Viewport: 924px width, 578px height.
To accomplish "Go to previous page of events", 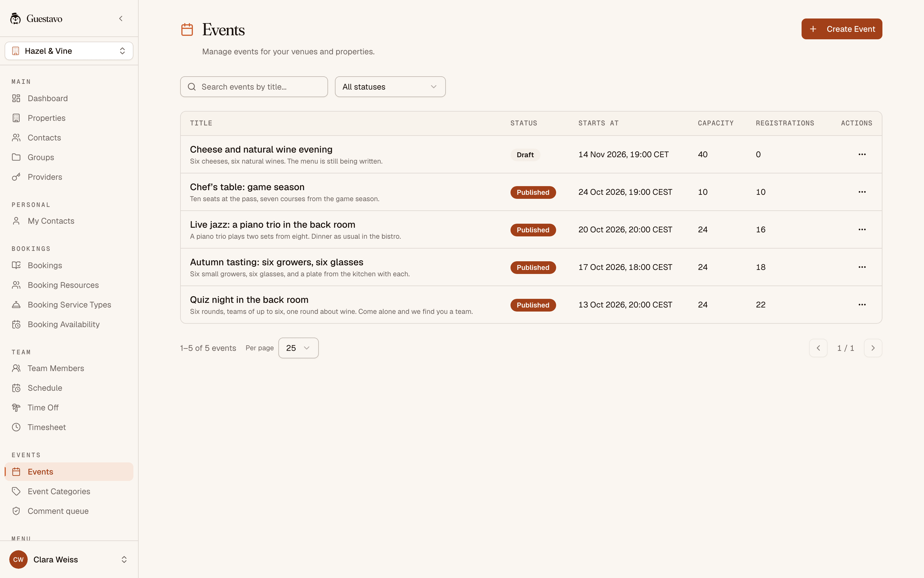I will [x=818, y=348].
